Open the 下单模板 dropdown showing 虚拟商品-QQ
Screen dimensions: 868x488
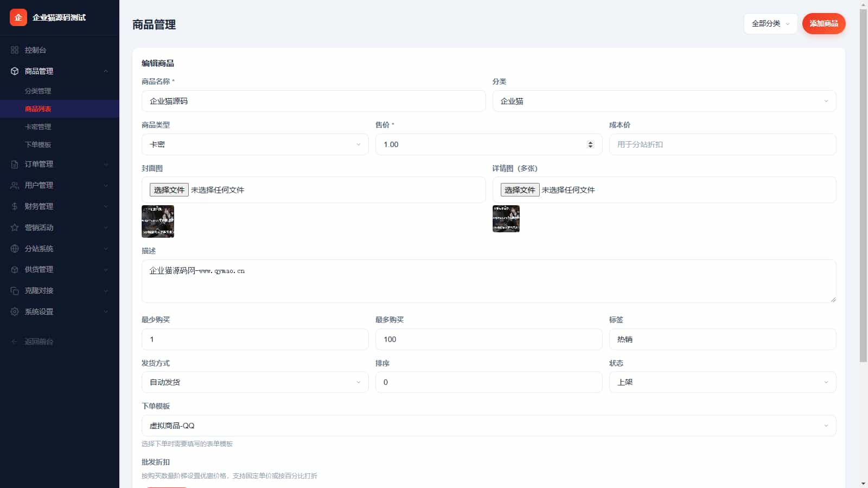[x=488, y=426]
